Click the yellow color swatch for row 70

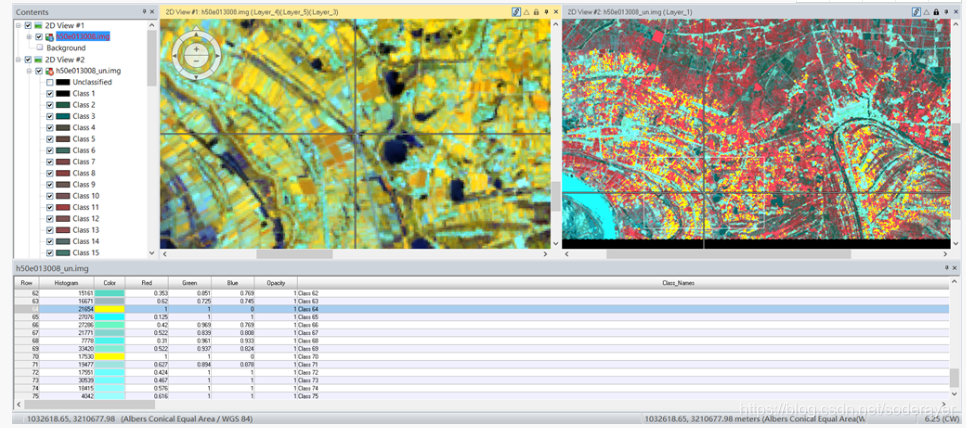point(109,356)
